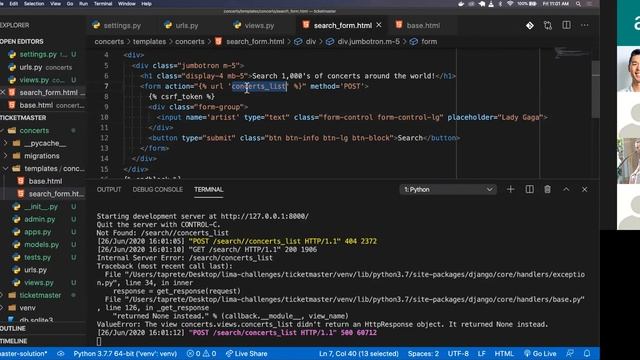Expand the OUTLINE section
The width and height of the screenshot is (640, 360).
pyautogui.click(x=13, y=329)
